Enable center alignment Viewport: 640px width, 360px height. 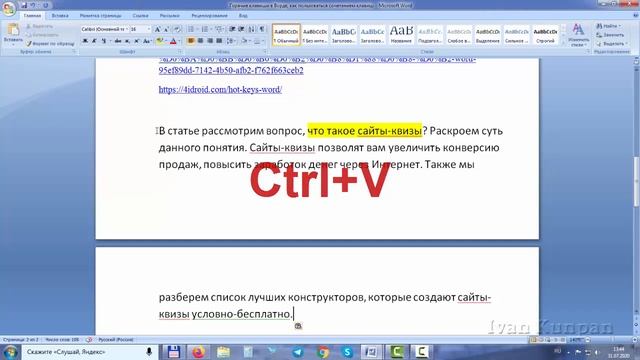200,41
